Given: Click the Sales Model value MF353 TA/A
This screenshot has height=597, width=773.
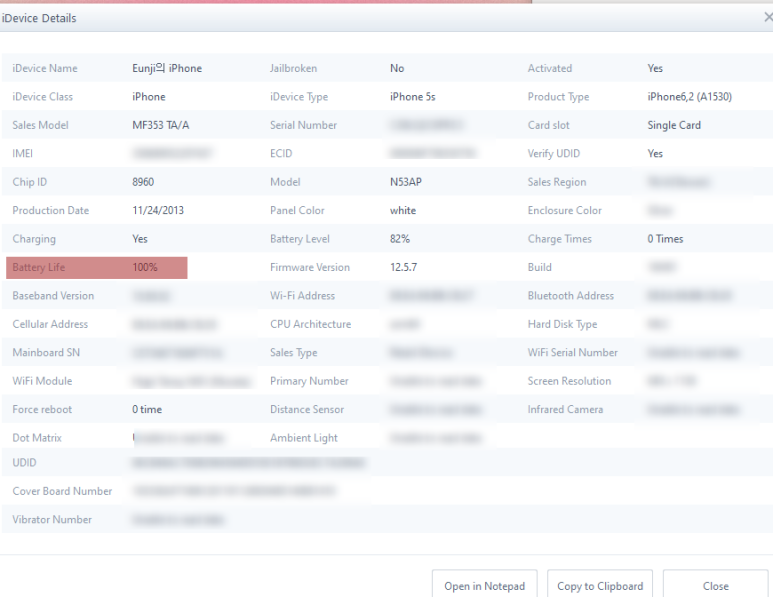Looking at the screenshot, I should pos(160,125).
